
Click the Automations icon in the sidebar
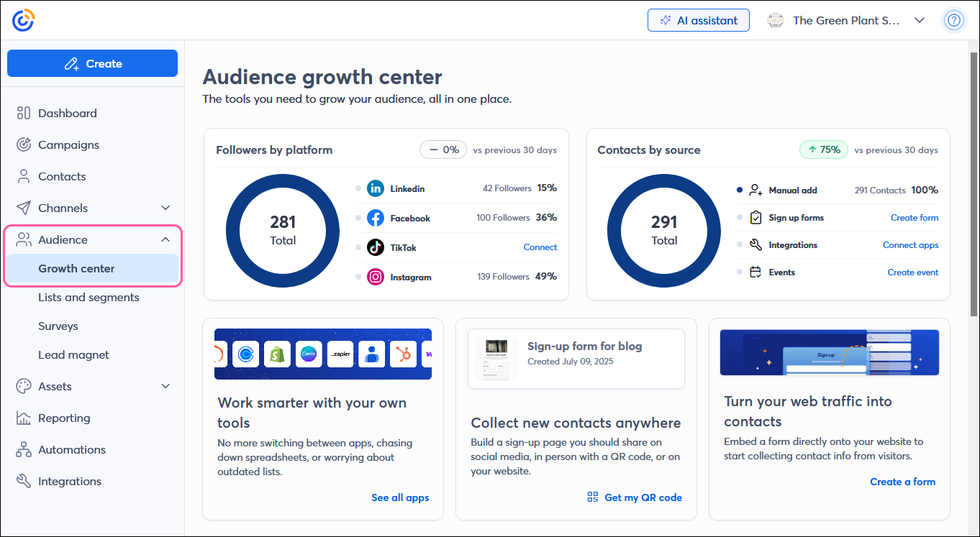pyautogui.click(x=24, y=449)
